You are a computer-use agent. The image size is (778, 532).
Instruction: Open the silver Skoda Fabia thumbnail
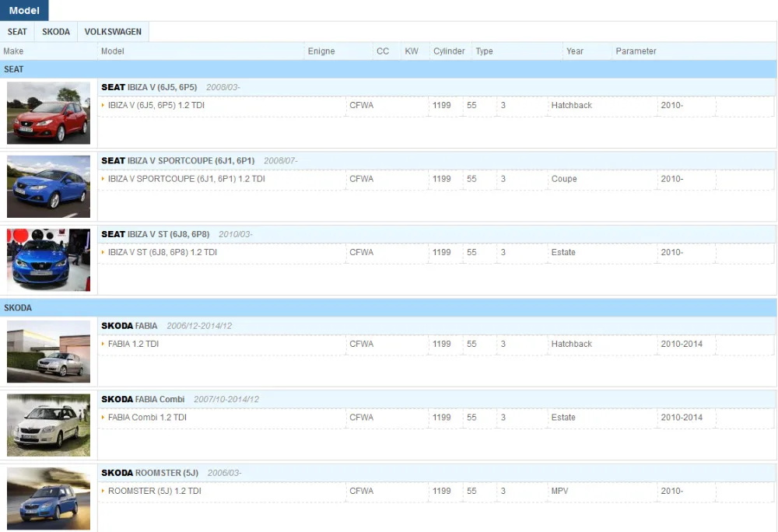48,352
